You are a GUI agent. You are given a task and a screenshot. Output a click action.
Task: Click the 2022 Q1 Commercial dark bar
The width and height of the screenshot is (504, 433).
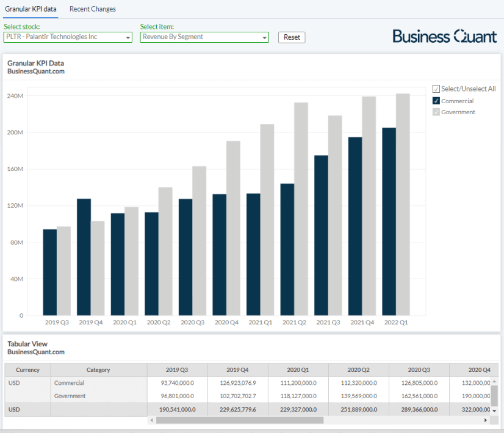[389, 221]
